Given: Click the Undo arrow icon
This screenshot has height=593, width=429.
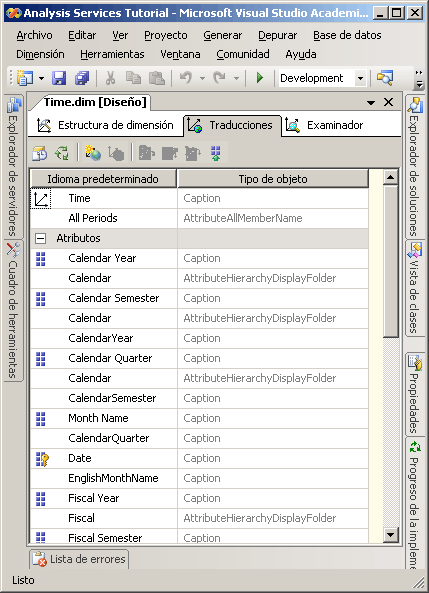Looking at the screenshot, I should click(186, 78).
